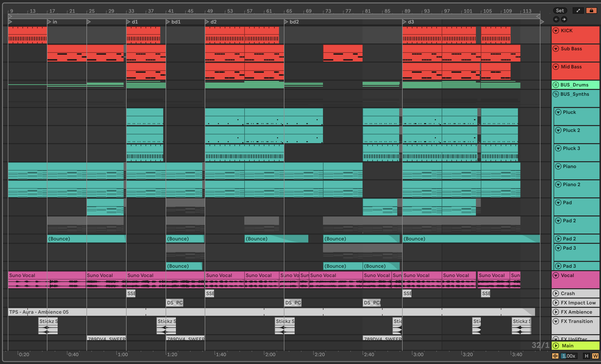Fold the BUS_Drums group track
Viewport: 601px width, 364px height.
pos(556,85)
